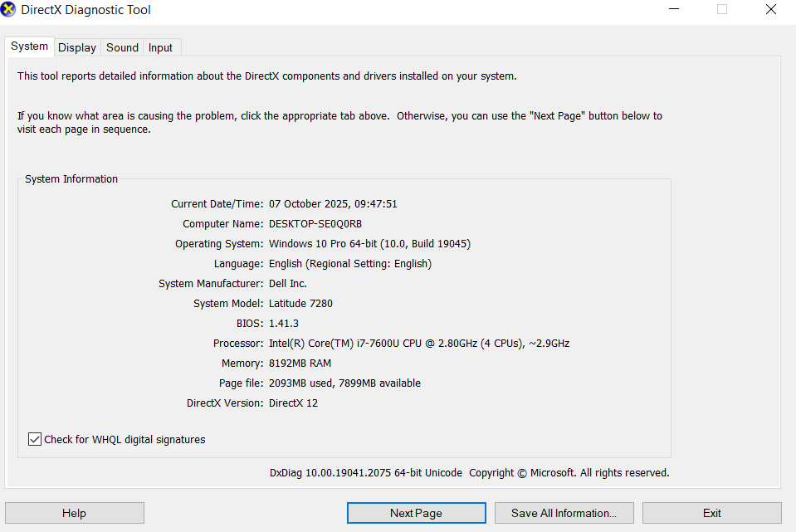This screenshot has height=532, width=796.
Task: Click the DirectX 12 version value
Action: [x=293, y=403]
